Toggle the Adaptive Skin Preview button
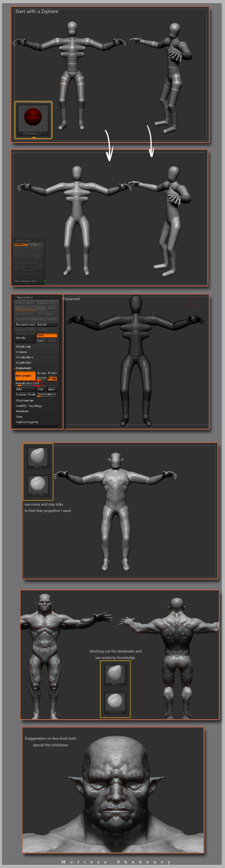The width and height of the screenshot is (225, 868). [21, 245]
